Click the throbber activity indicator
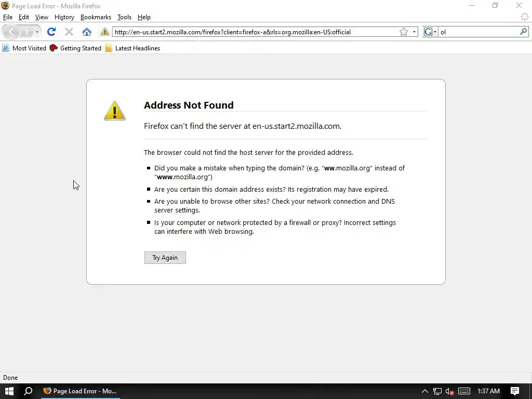The image size is (532, 399). tap(525, 17)
